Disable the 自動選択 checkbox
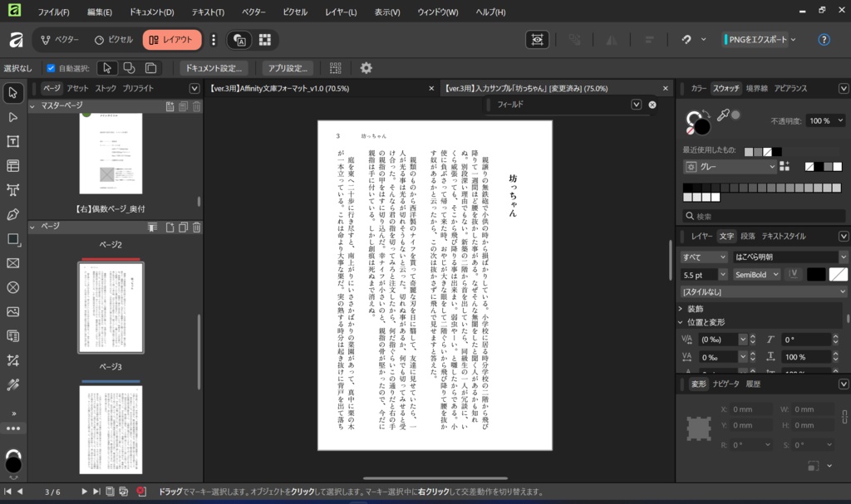Viewport: 851px width, 504px height. point(50,68)
